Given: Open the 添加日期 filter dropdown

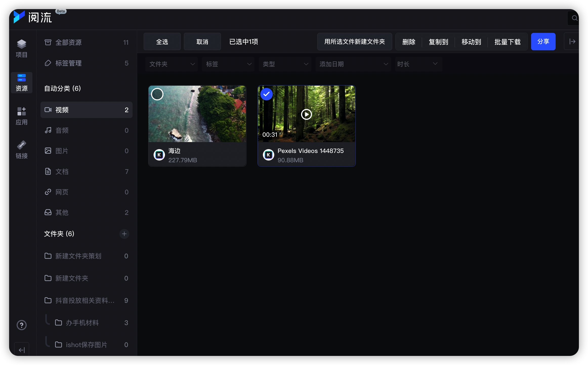Looking at the screenshot, I should click(353, 64).
